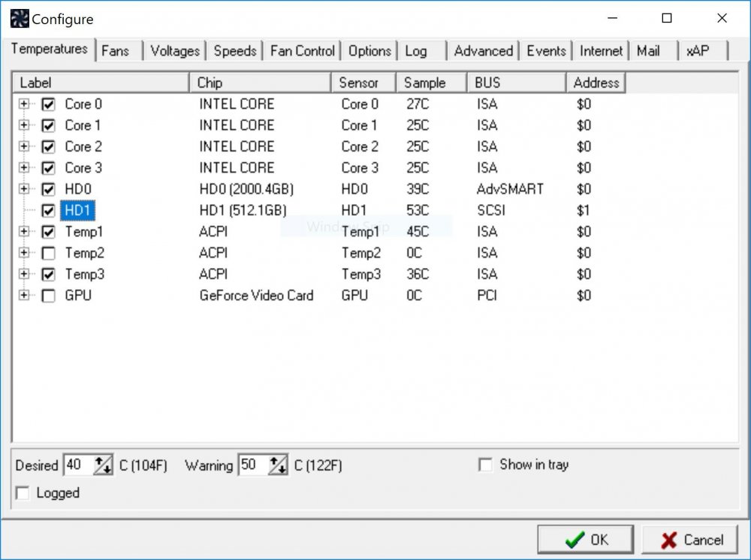Sort by the Label column header
This screenshot has width=751, height=560.
(x=101, y=83)
